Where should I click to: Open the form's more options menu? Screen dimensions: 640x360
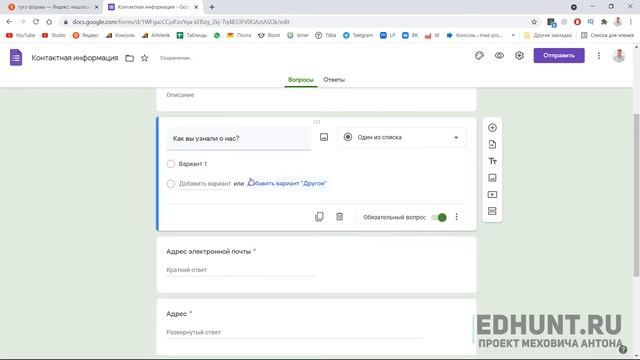coord(599,56)
